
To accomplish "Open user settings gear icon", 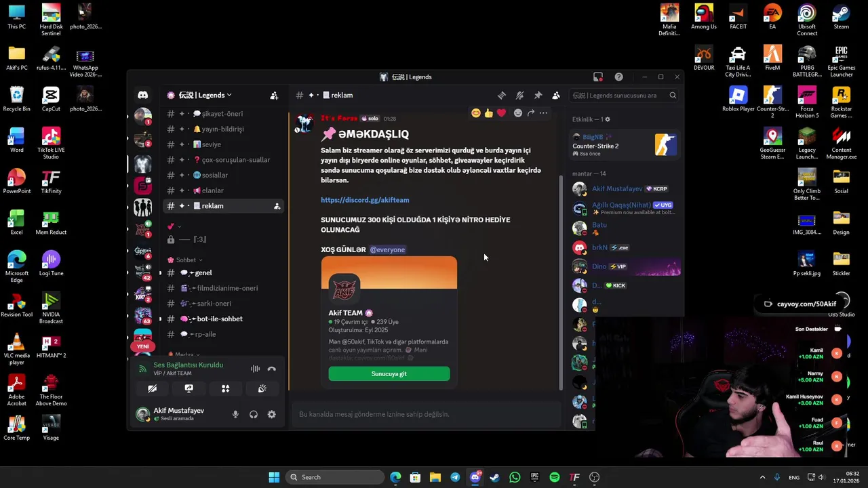I will (272, 414).
